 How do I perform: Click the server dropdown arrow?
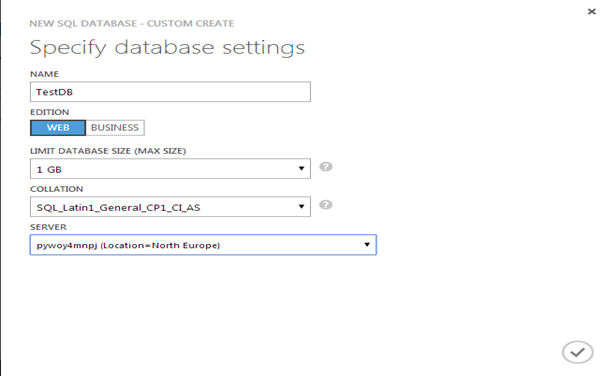coord(367,244)
